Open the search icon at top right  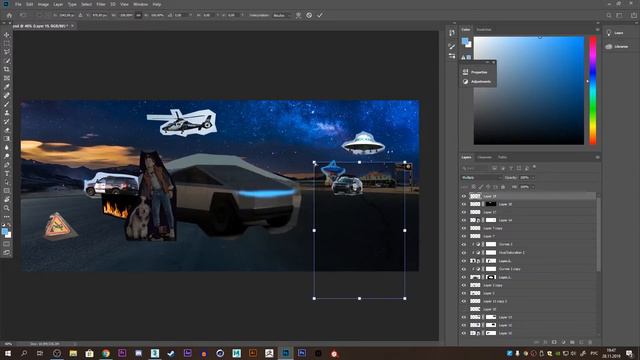[x=609, y=15]
